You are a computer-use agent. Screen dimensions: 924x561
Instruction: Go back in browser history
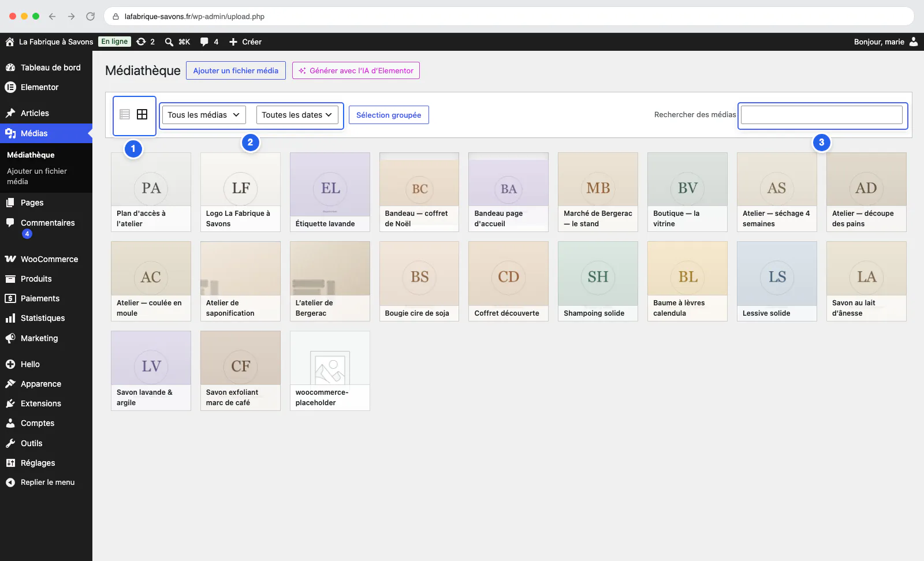click(x=53, y=16)
